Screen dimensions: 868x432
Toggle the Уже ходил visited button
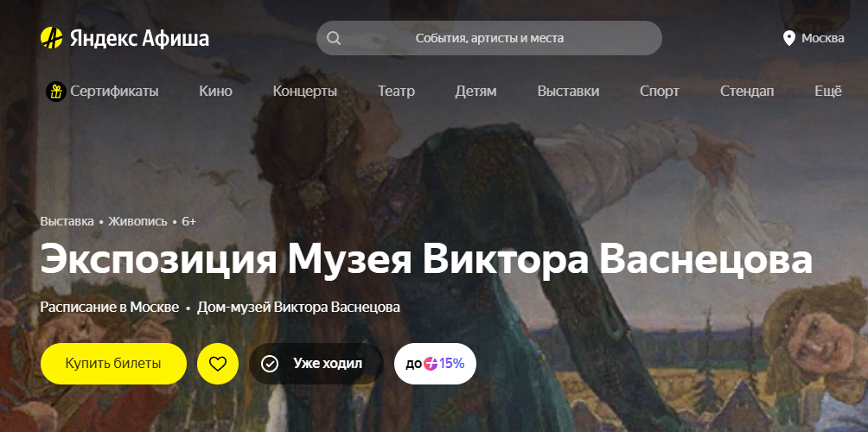[316, 364]
